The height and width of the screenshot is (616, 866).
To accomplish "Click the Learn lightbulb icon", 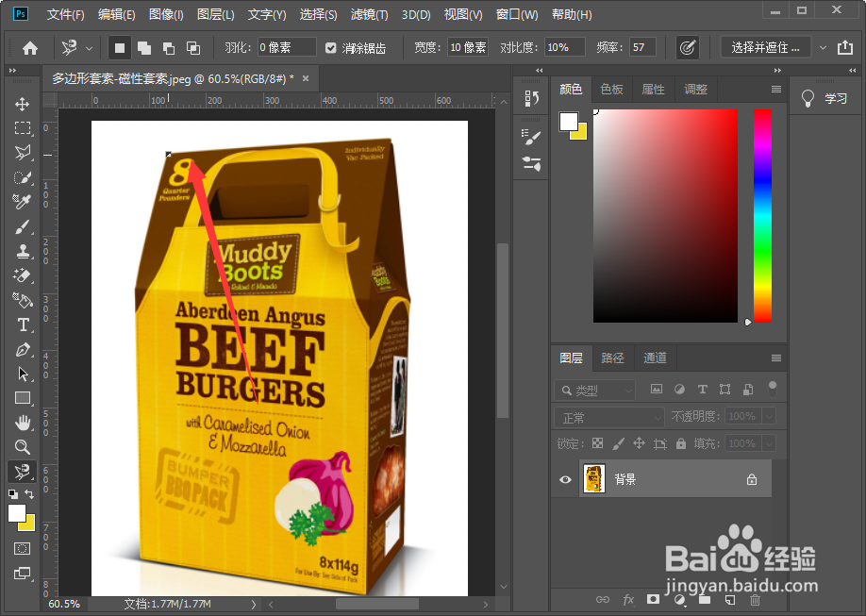I will [808, 98].
